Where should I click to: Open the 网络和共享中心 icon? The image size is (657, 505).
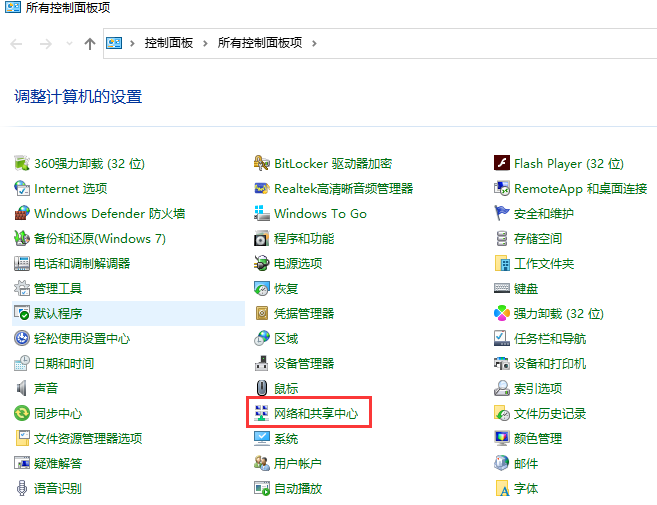point(262,413)
